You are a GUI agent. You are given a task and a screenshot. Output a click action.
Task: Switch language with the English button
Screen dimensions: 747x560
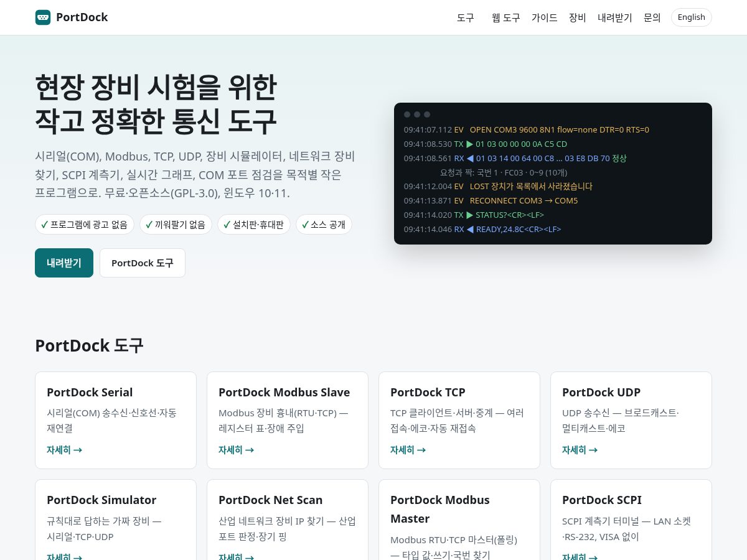click(692, 17)
